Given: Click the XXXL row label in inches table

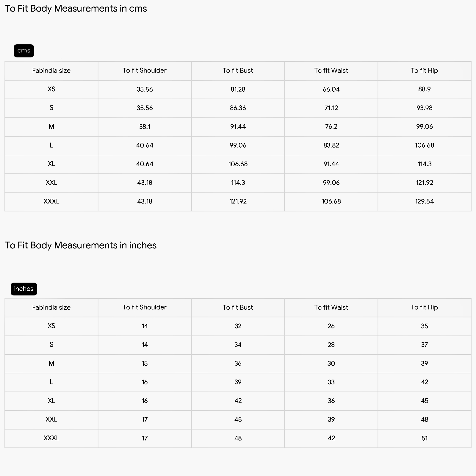Looking at the screenshot, I should pyautogui.click(x=51, y=438).
